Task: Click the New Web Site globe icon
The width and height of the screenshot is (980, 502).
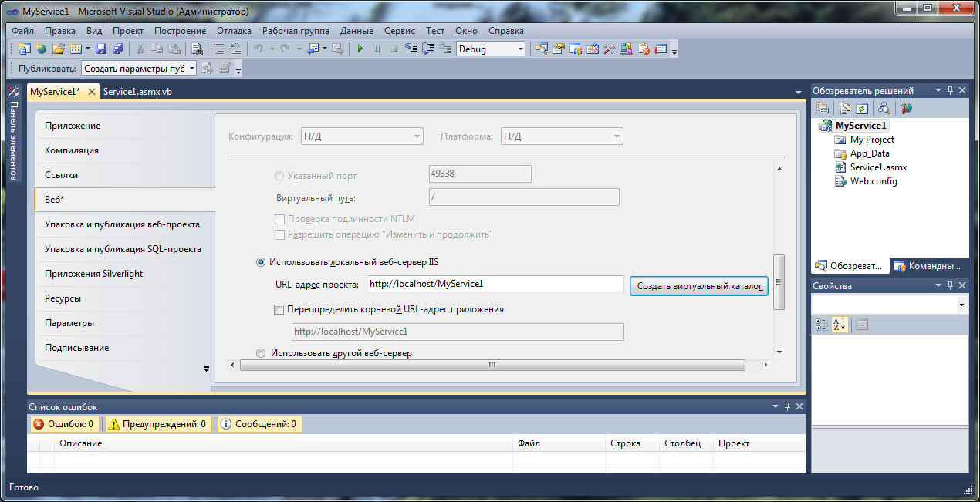Action: [x=41, y=49]
